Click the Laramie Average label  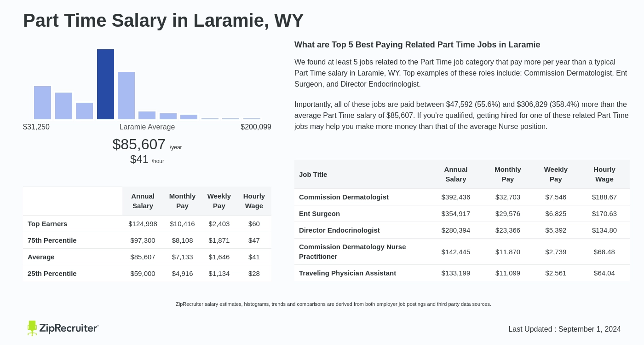[x=147, y=127]
